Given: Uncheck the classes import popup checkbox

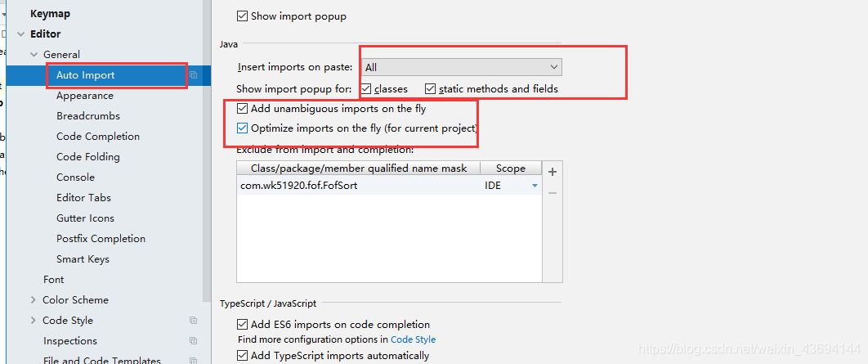Looking at the screenshot, I should point(365,88).
